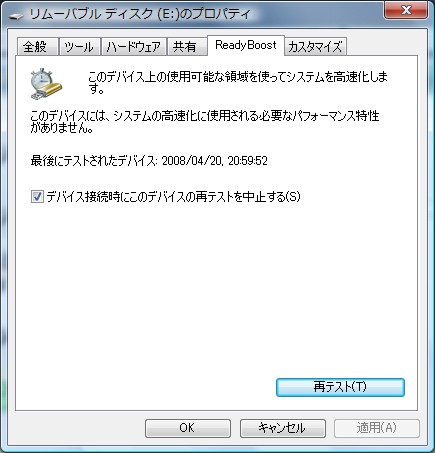
Task: Click the デバイス接続時に再テストを中止する label text
Action: (173, 196)
